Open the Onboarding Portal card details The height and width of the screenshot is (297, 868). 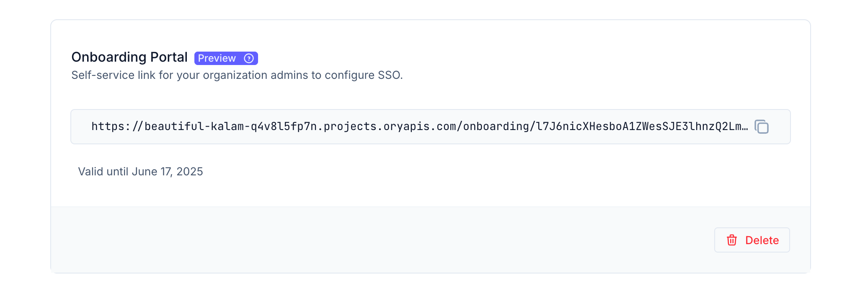129,57
